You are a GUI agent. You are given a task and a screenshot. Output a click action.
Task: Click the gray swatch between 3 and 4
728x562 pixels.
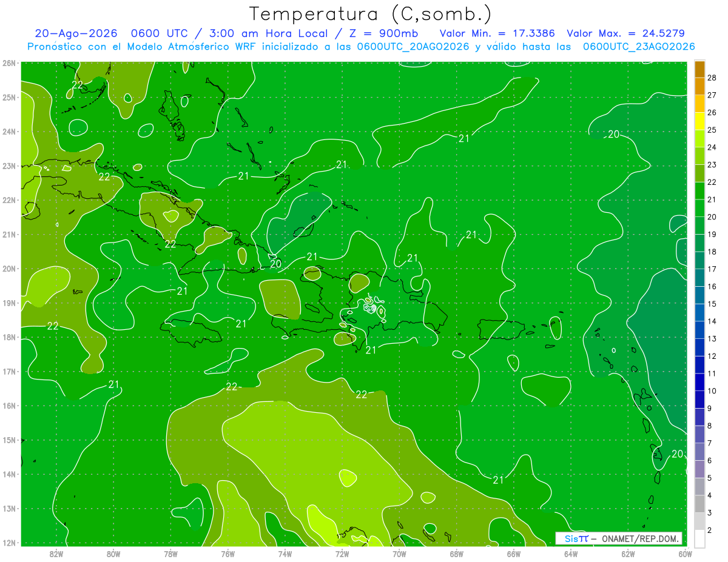(699, 504)
